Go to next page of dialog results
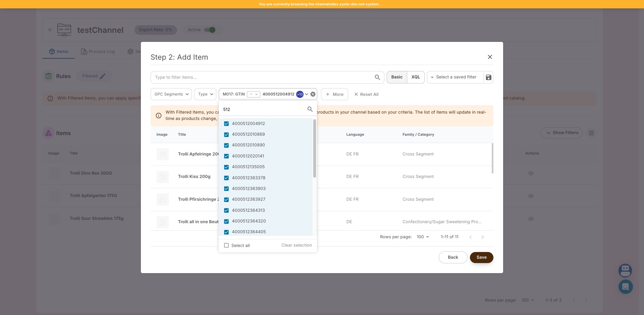Viewport: 644px width, 315px height. point(482,237)
